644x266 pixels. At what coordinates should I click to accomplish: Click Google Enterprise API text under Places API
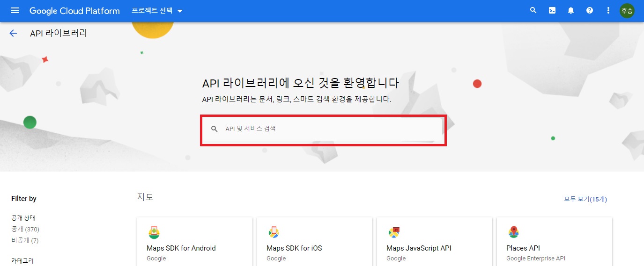click(536, 259)
